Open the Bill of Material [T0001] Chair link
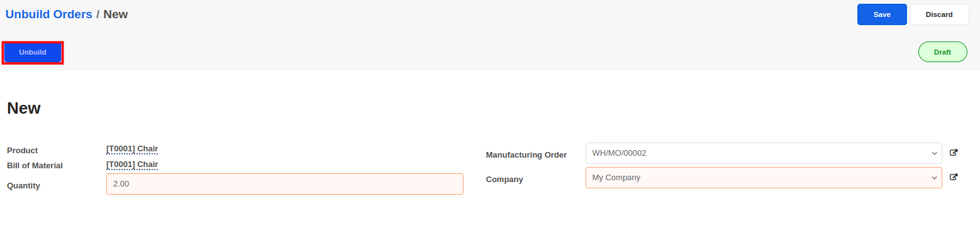The image size is (980, 243). click(x=132, y=165)
